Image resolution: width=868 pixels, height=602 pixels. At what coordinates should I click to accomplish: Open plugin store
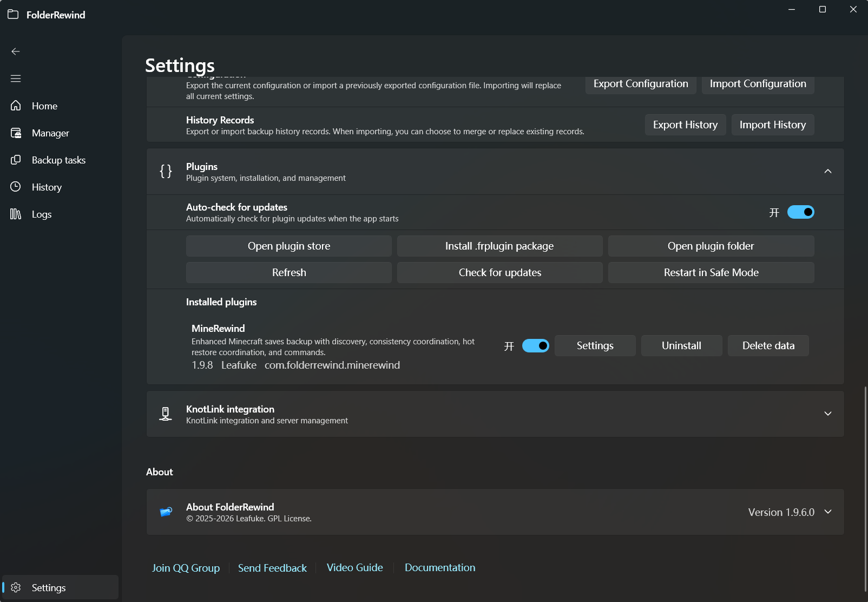(289, 246)
